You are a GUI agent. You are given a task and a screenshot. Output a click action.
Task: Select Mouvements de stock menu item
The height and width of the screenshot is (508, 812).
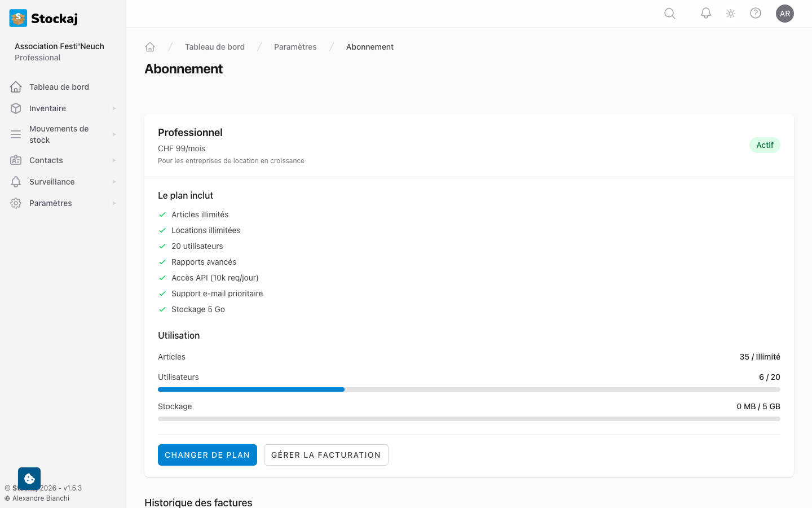pos(63,134)
